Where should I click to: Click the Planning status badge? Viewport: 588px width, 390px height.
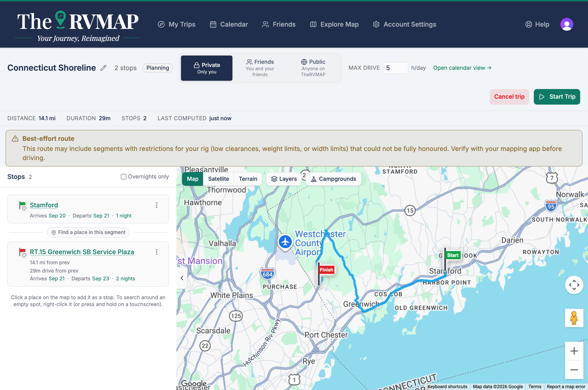tap(158, 68)
